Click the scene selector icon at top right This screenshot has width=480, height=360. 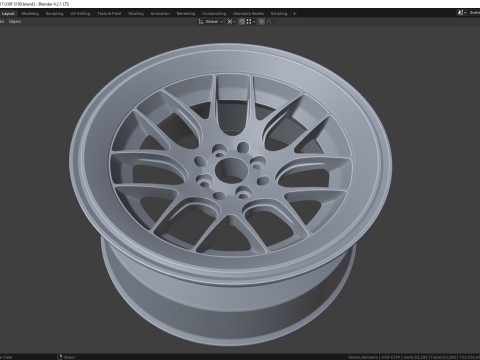pos(461,13)
